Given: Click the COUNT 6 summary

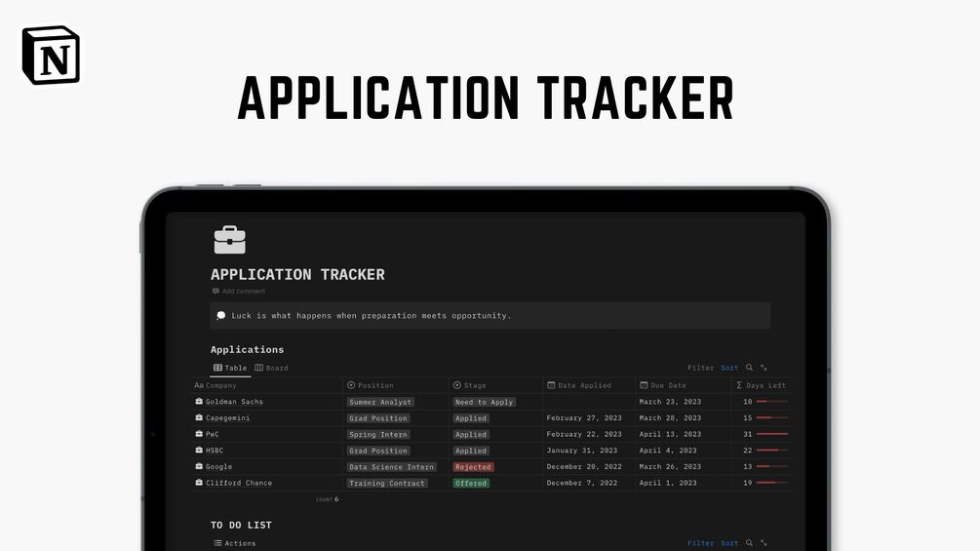Looking at the screenshot, I should click(x=327, y=499).
